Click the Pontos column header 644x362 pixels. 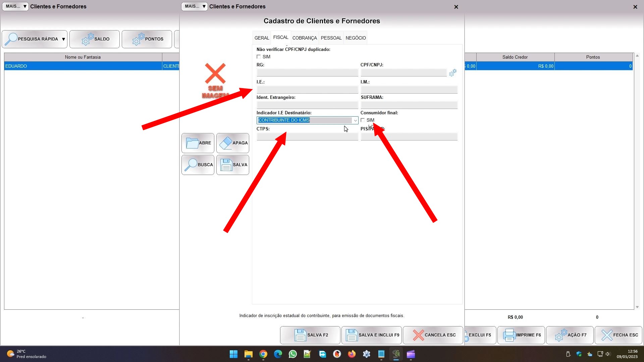(x=593, y=57)
